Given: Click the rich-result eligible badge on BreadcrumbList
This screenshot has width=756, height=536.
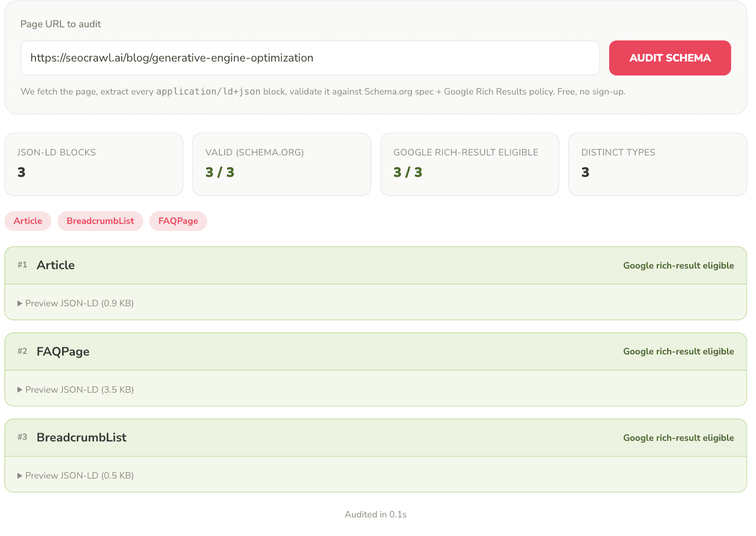Looking at the screenshot, I should pyautogui.click(x=678, y=438).
